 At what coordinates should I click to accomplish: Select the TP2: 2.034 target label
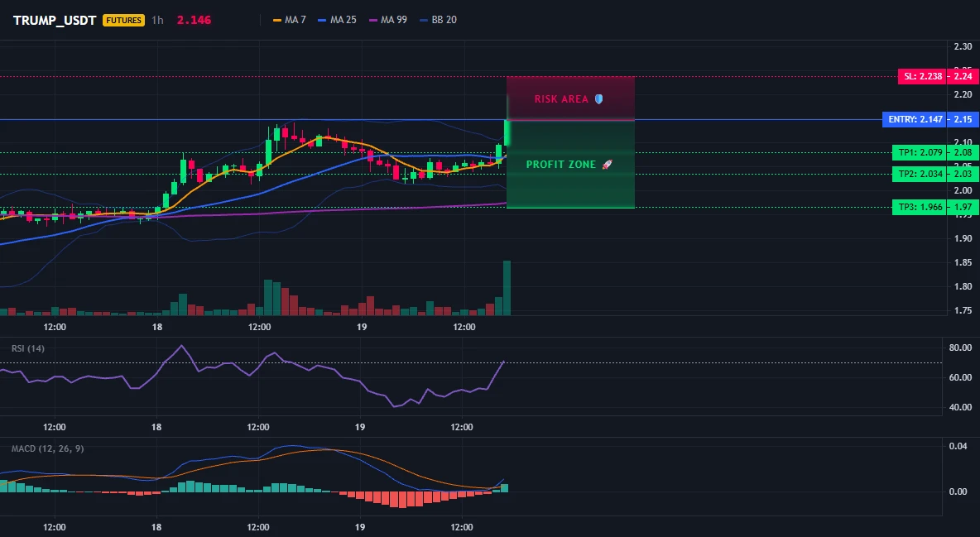point(920,174)
